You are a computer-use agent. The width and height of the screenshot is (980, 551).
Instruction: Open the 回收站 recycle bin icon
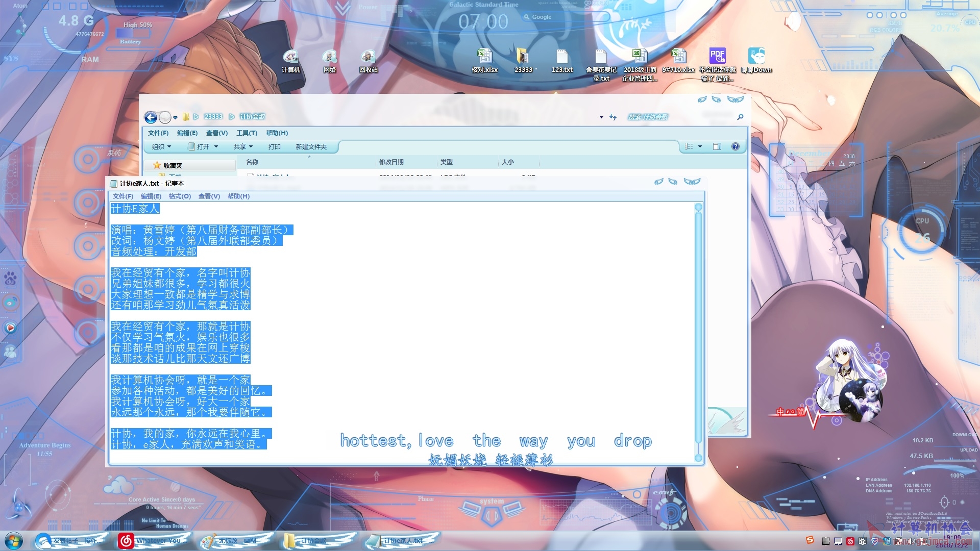[x=368, y=61]
